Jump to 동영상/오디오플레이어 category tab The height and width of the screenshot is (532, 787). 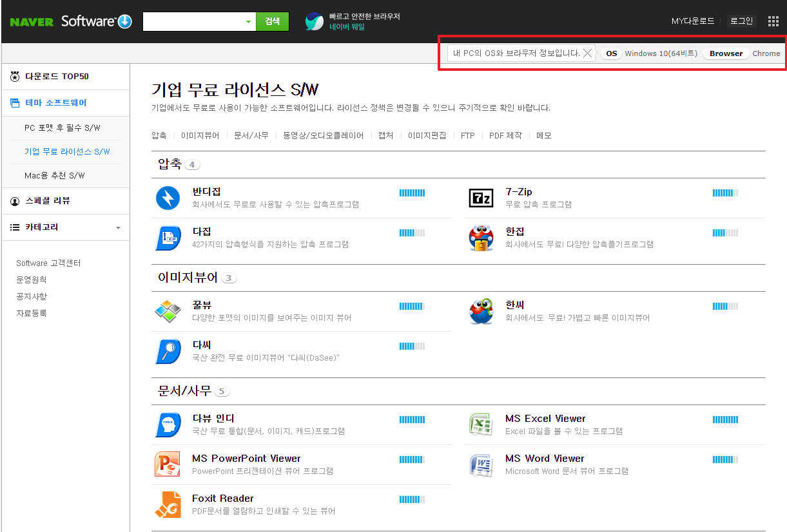324,136
